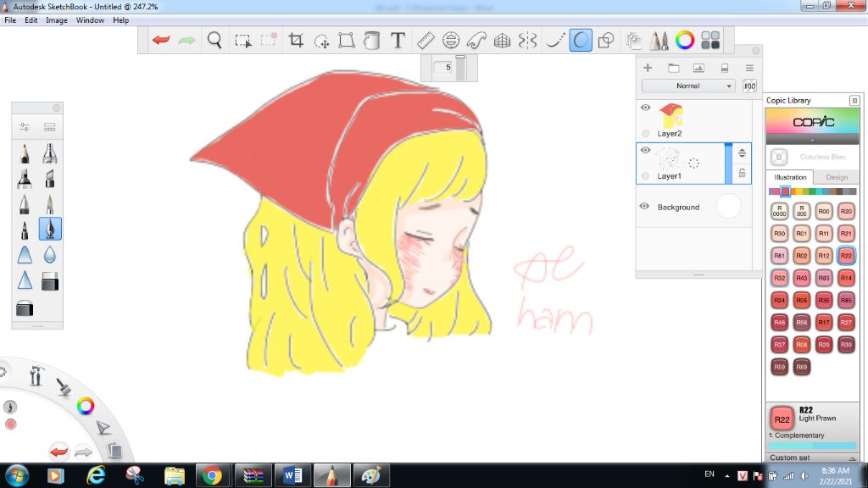The height and width of the screenshot is (488, 868).
Task: Toggle the lock circle on Layer2
Action: click(645, 133)
